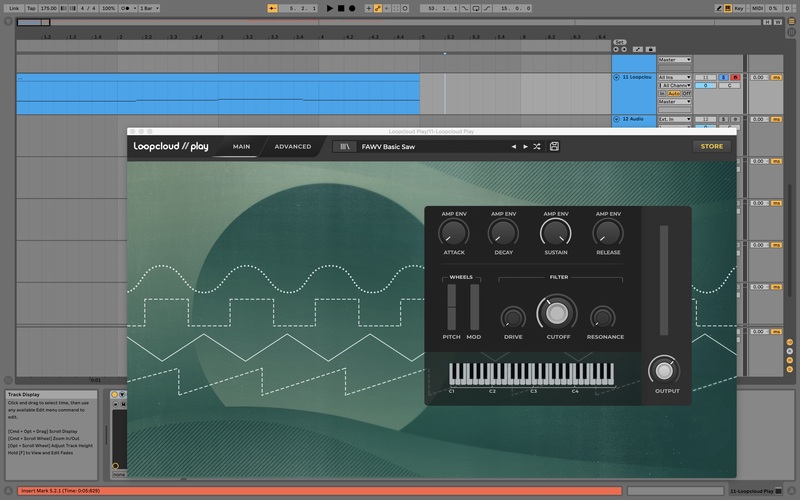The image size is (800, 500).
Task: Click the Play button in transport bar
Action: click(x=330, y=8)
